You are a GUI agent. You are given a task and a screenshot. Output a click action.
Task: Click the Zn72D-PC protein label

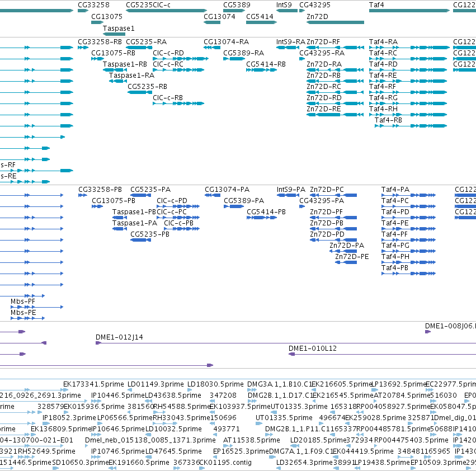pos(327,190)
